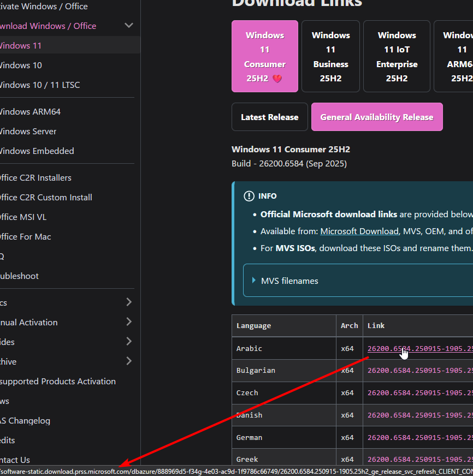473x476 pixels.
Task: Collapse the Download Windows / Office chevron
Action: pyautogui.click(x=129, y=26)
